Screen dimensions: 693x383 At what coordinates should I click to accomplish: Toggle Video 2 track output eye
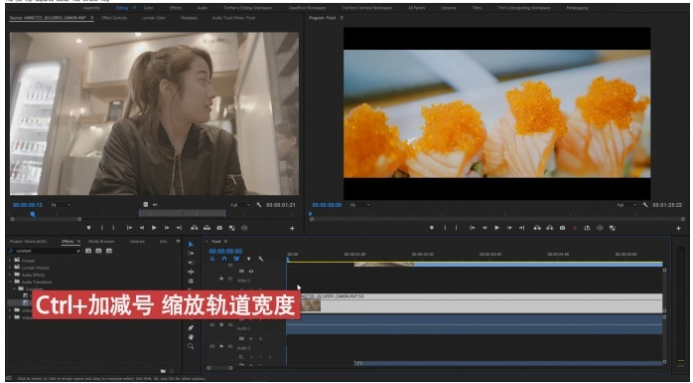point(251,271)
